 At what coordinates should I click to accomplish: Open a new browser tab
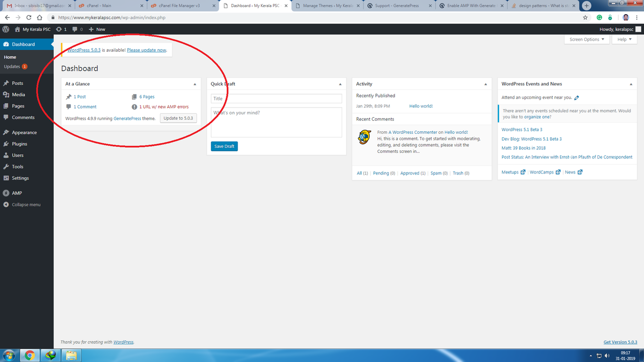click(x=587, y=6)
